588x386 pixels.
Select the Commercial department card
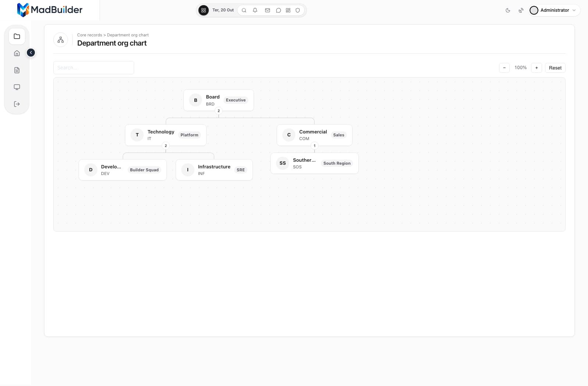pyautogui.click(x=315, y=135)
